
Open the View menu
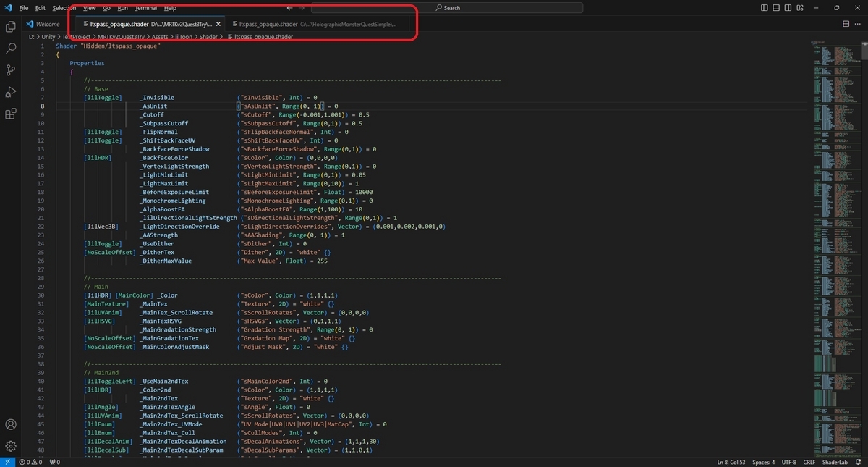pos(89,8)
